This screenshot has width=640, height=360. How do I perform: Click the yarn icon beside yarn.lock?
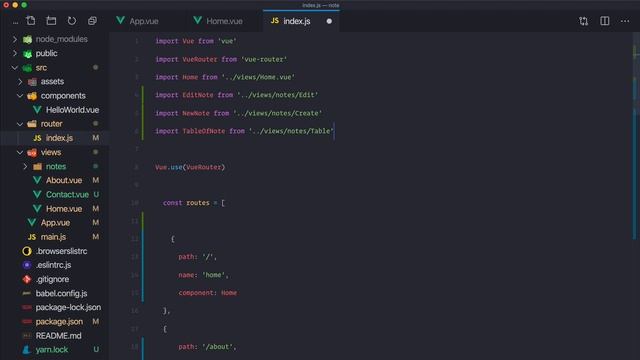pyautogui.click(x=27, y=350)
